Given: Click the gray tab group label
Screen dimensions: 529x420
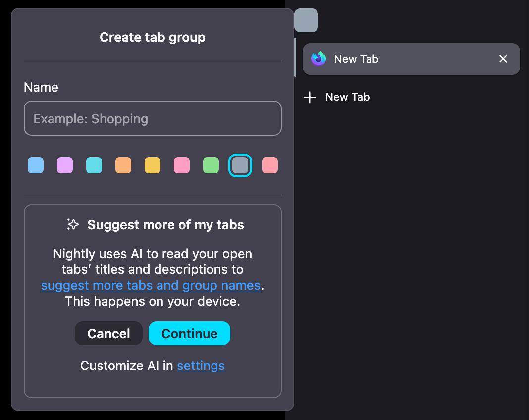Looking at the screenshot, I should (306, 20).
